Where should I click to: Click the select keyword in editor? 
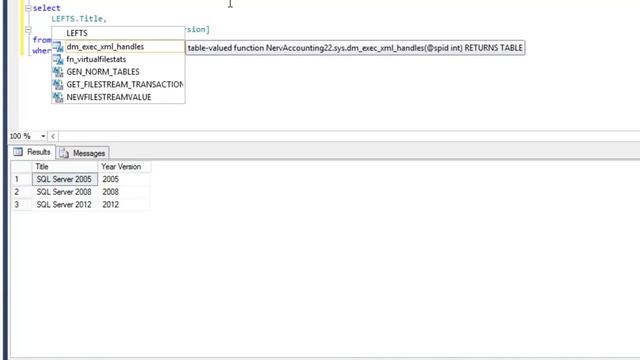47,8
